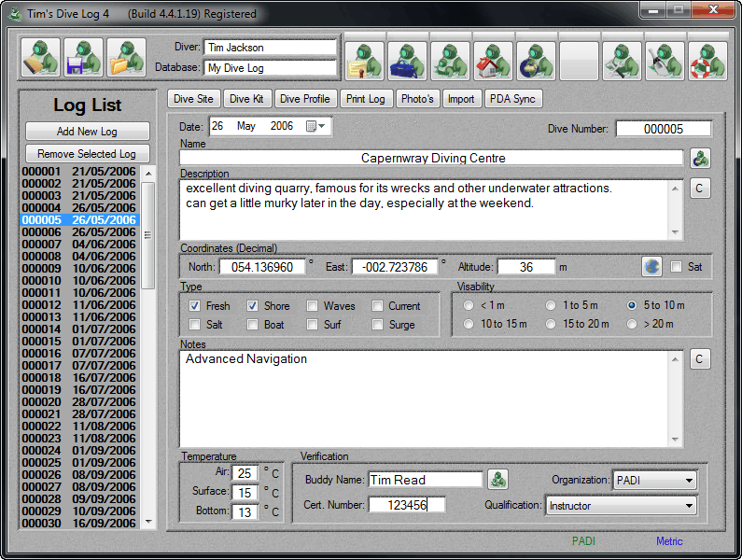Click the diver with certificate icon
The width and height of the screenshot is (742, 560).
(365, 62)
